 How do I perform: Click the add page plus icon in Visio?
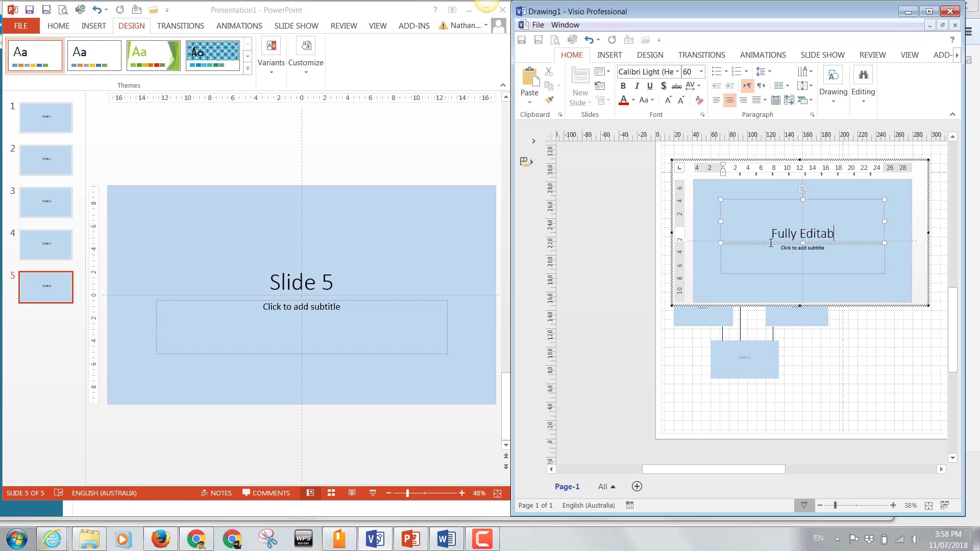point(637,486)
